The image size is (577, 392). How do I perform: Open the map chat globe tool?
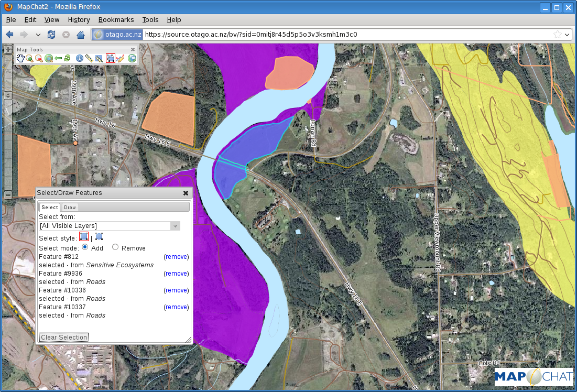point(132,58)
